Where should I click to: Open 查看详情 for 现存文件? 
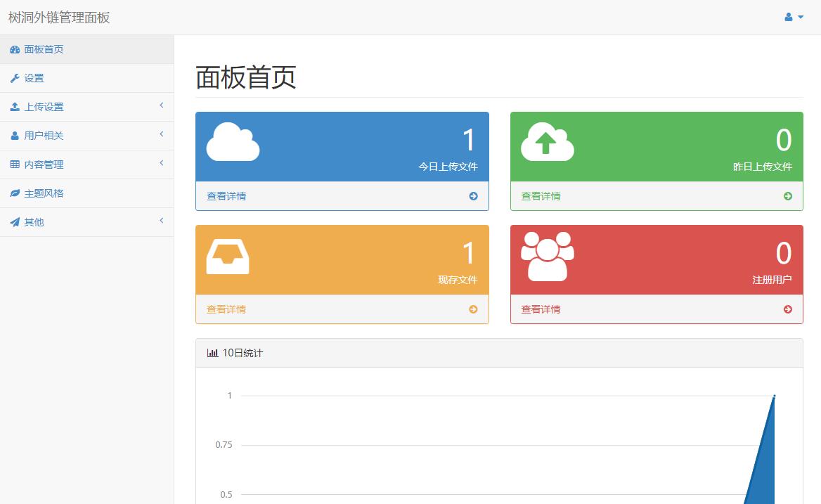click(226, 309)
